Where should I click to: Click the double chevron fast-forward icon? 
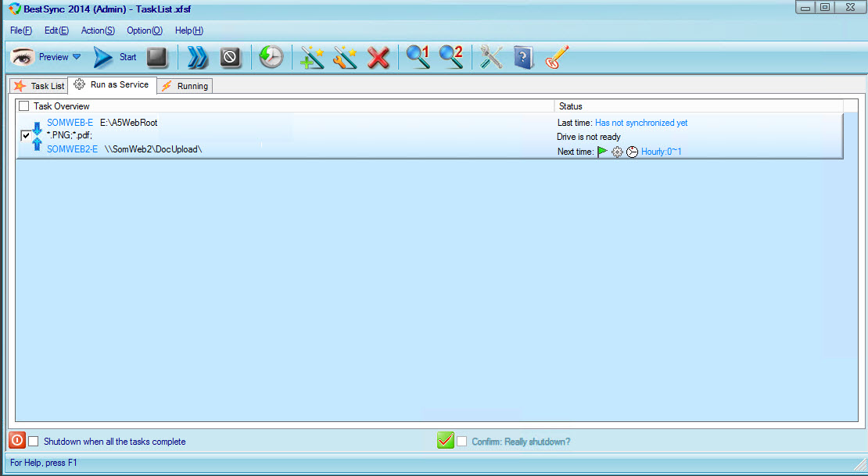(x=198, y=57)
